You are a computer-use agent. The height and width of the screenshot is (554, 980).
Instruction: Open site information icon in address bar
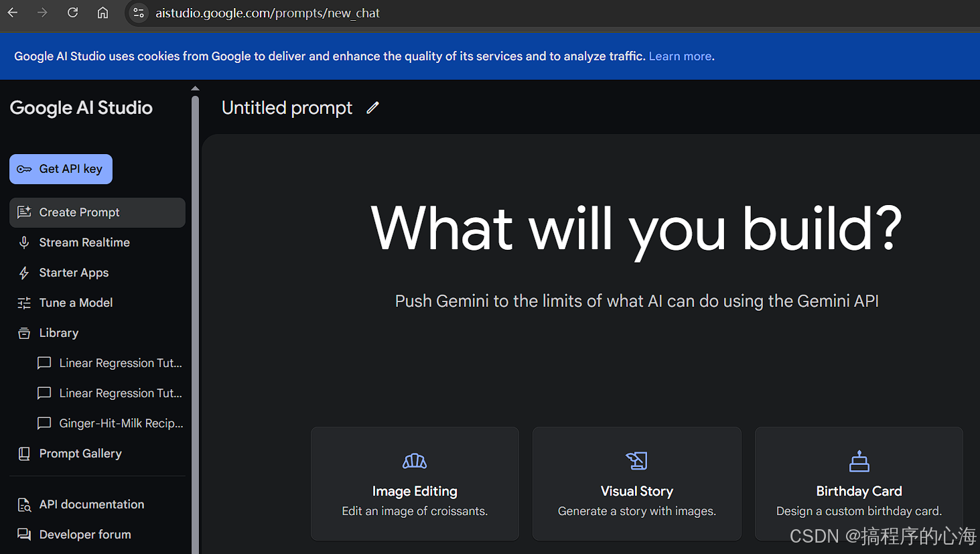tap(139, 13)
